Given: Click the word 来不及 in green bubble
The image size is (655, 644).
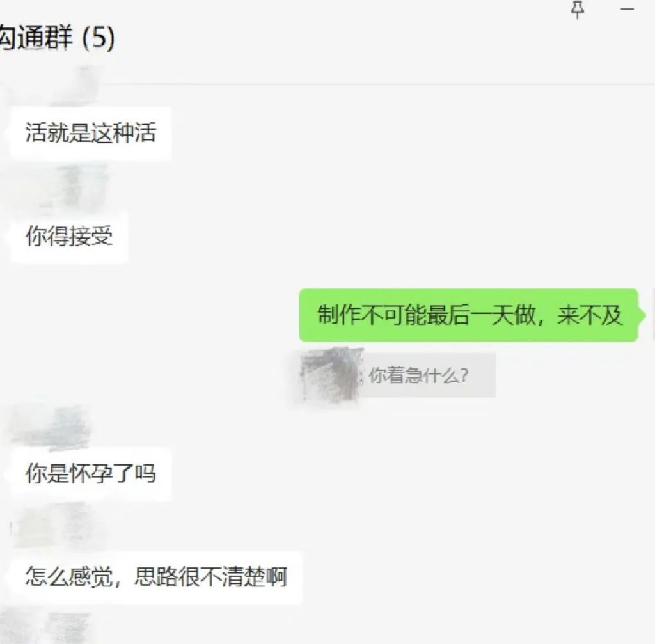Looking at the screenshot, I should tap(590, 315).
